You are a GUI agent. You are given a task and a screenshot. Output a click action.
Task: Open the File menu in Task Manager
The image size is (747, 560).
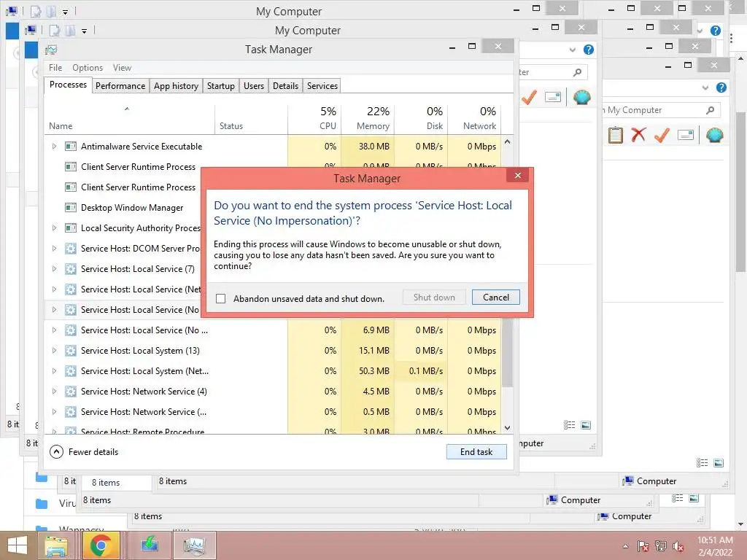tap(55, 68)
